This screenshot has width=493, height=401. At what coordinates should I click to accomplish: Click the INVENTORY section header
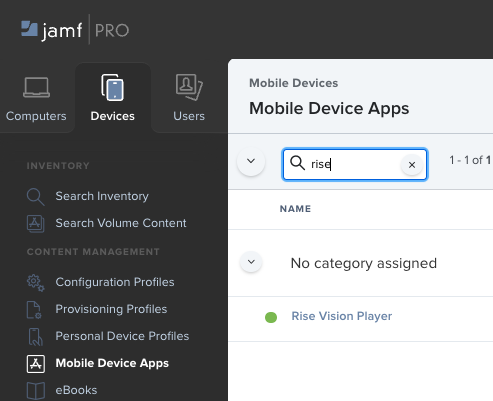point(58,166)
